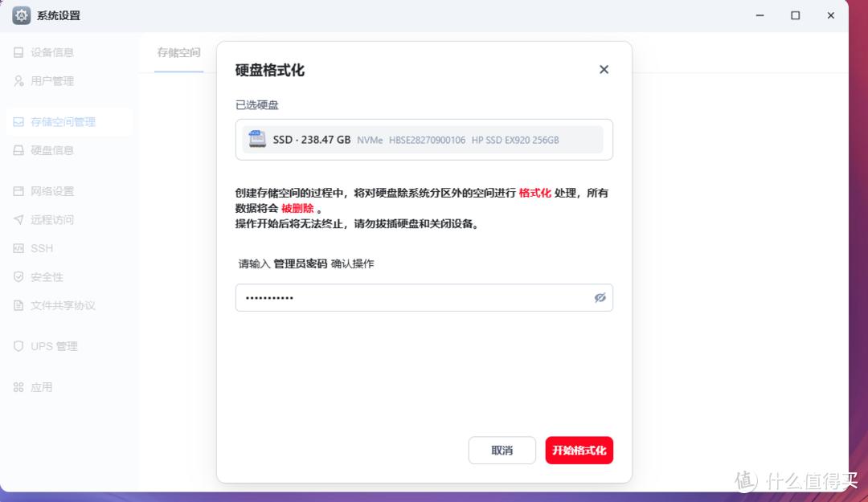Select the SSD 238.47 GB disk entry
The image size is (868, 502).
(424, 140)
